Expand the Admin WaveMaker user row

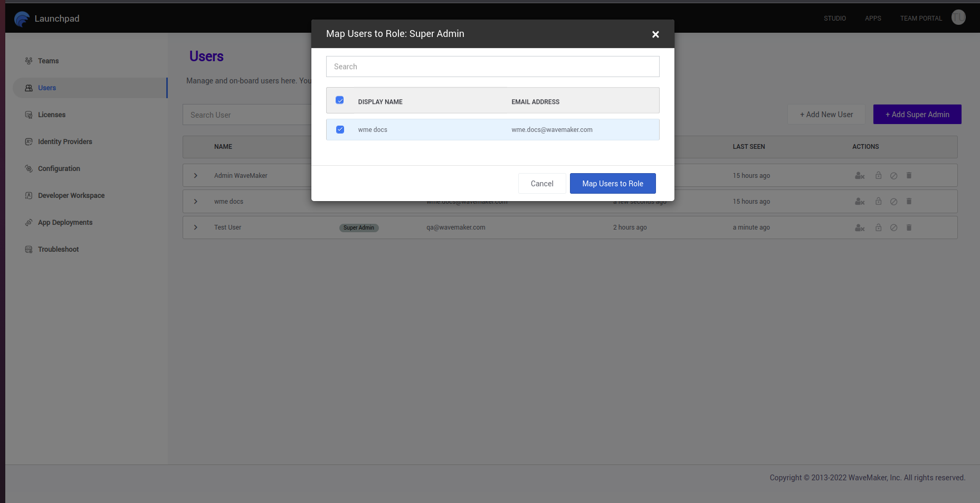coord(196,175)
